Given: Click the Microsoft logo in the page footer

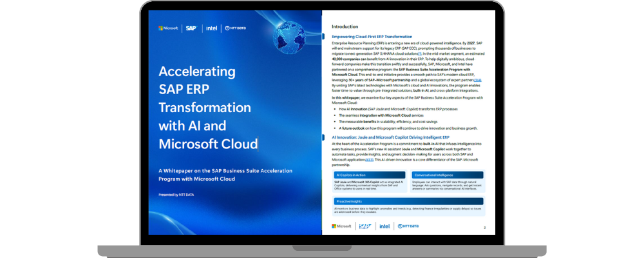Looking at the screenshot, I should [341, 226].
